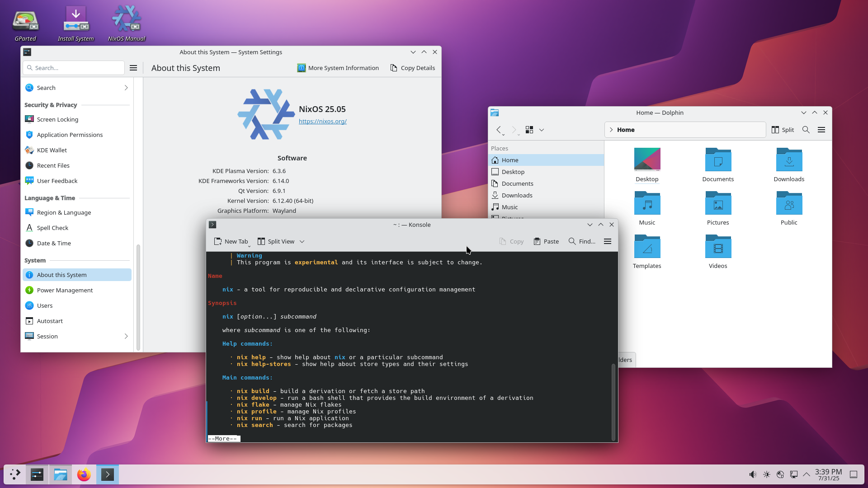Click the More System Information button
The image size is (868, 488).
338,68
